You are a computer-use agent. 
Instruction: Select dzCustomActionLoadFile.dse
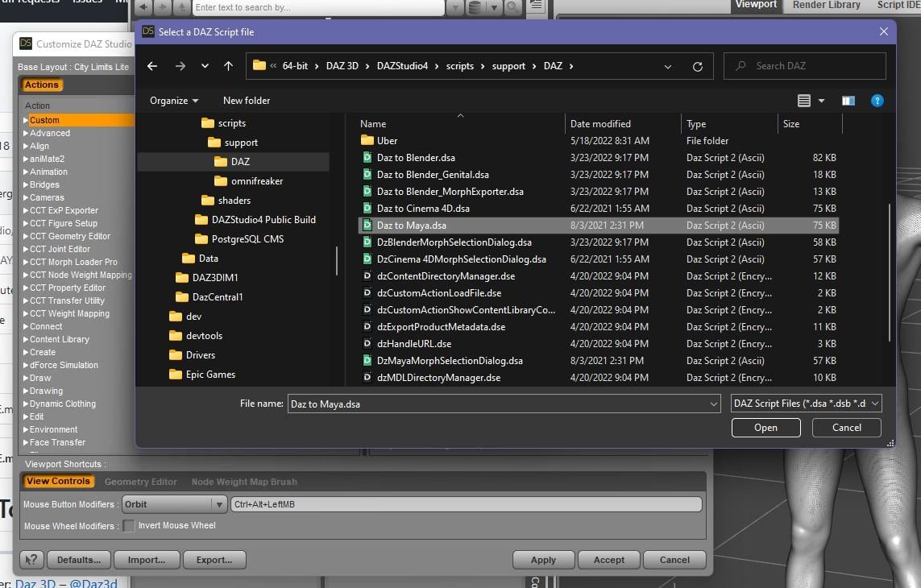click(x=598, y=293)
